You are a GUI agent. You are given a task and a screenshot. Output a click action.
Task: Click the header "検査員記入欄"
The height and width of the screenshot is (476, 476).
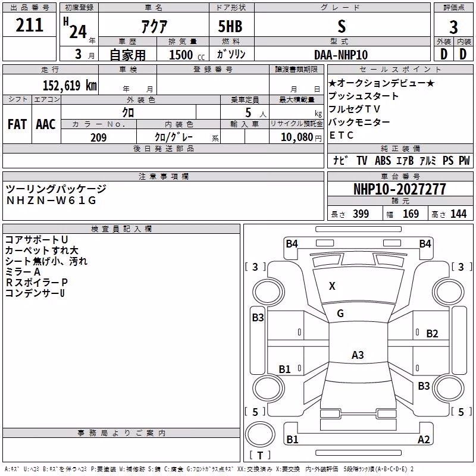point(121,229)
